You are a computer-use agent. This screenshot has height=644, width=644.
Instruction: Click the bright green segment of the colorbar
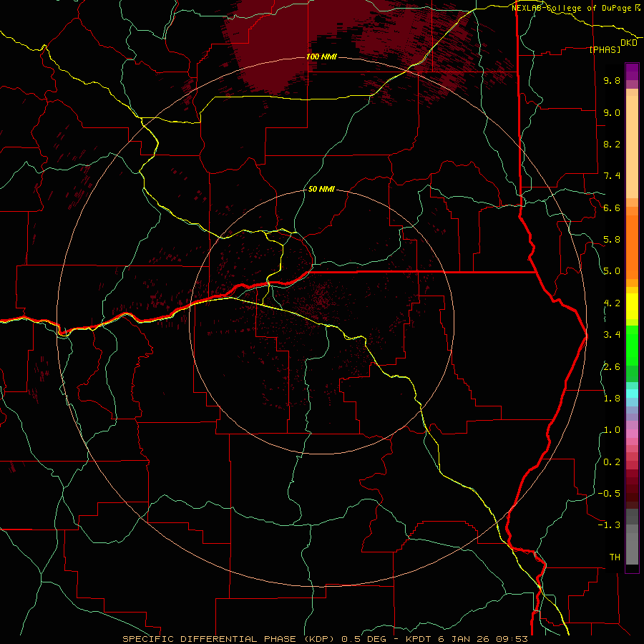(632, 345)
